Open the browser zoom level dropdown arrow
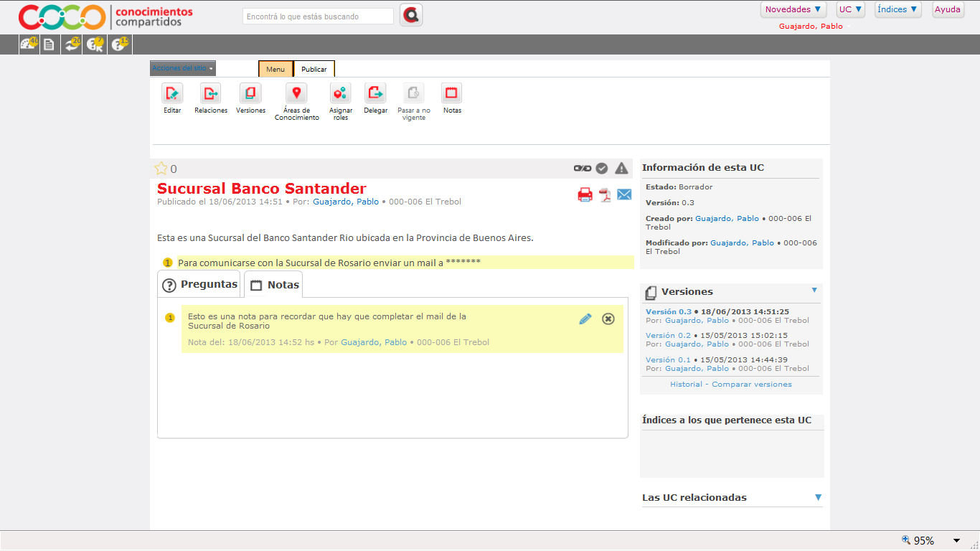The width and height of the screenshot is (980, 551). tap(956, 541)
